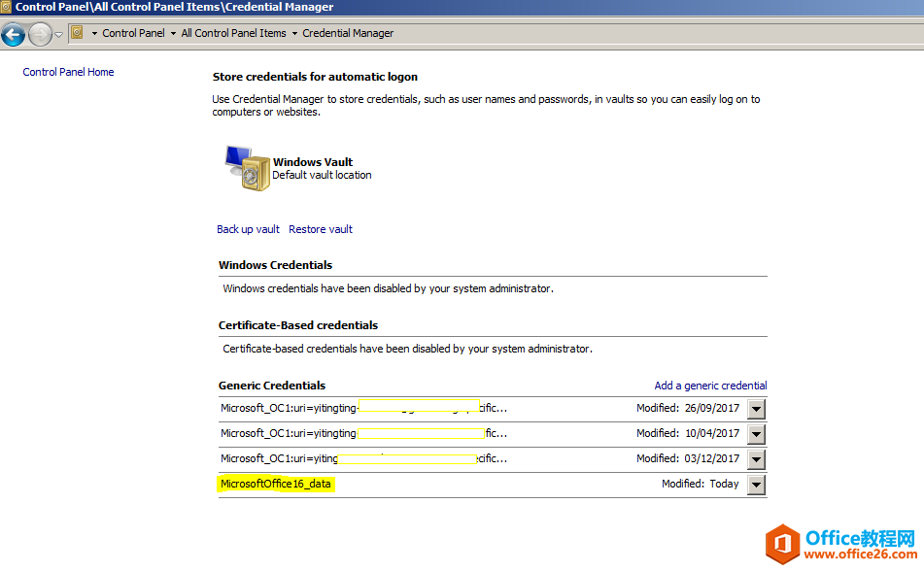The width and height of the screenshot is (924, 571).
Task: Click the Back navigation arrow button
Action: [14, 35]
